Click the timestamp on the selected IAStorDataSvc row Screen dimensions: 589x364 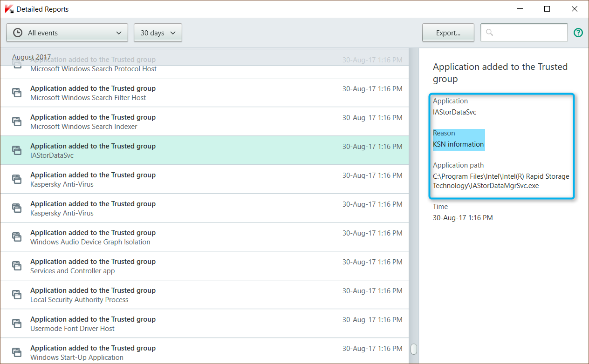372,147
